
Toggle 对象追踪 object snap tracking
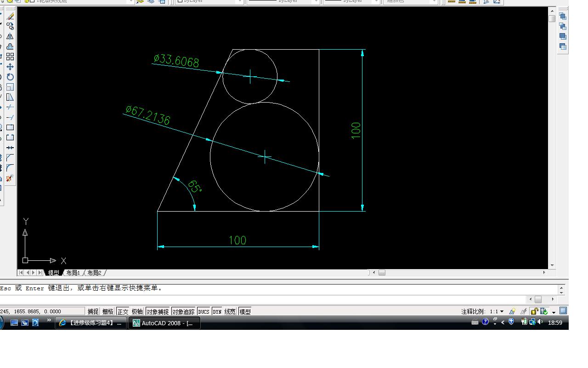184,311
